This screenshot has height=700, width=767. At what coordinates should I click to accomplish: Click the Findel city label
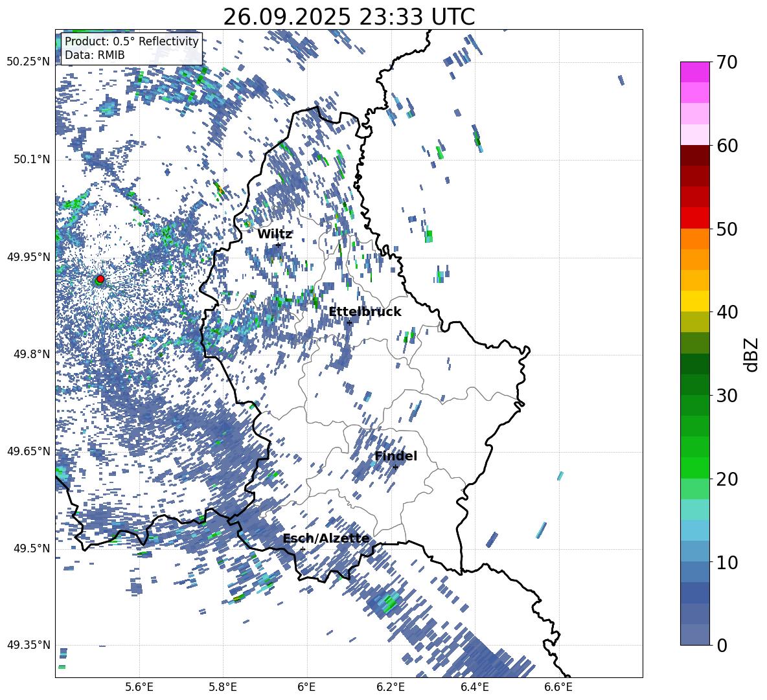[x=396, y=456]
